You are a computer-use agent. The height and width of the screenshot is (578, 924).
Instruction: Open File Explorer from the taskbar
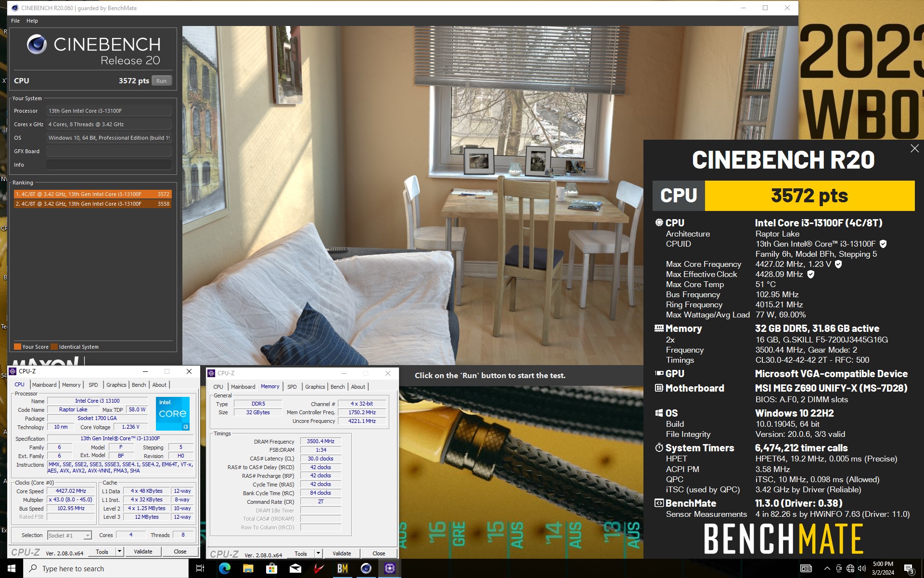point(248,568)
